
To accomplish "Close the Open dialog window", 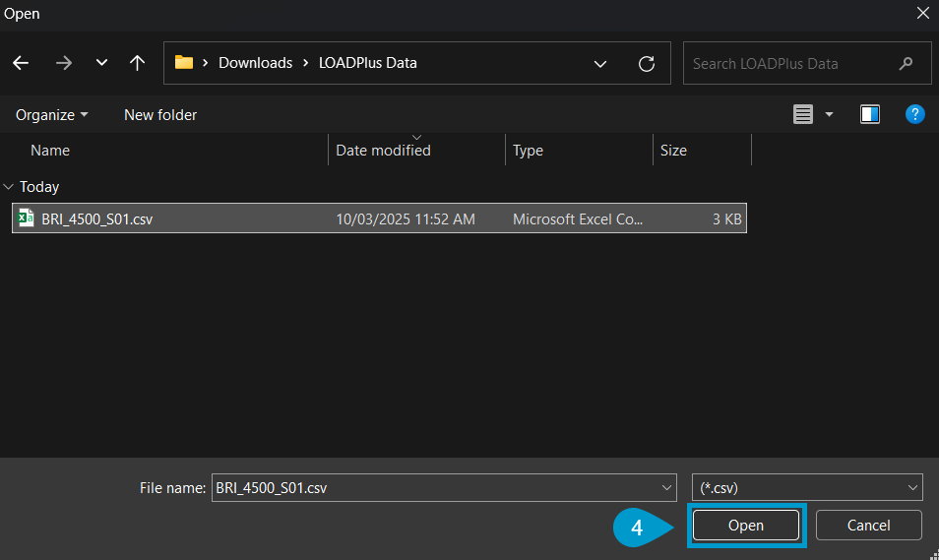I will 923,13.
